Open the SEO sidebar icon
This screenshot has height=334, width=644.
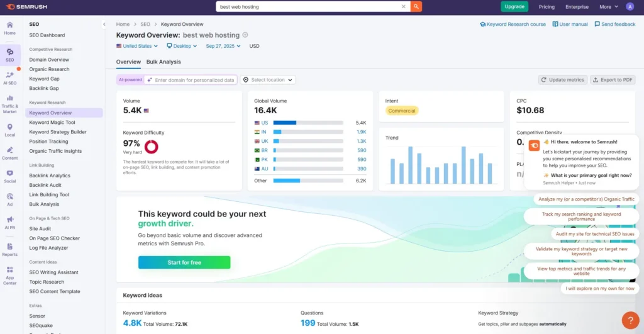tap(10, 55)
